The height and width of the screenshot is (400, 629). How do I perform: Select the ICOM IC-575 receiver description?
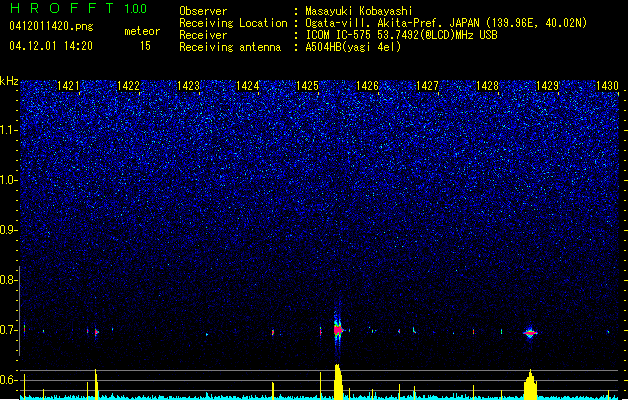pos(402,35)
